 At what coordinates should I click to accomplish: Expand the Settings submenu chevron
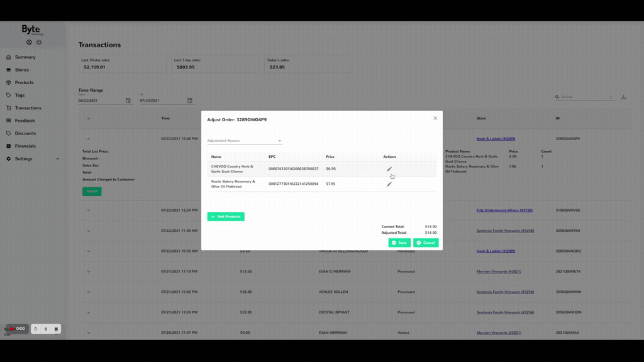[x=57, y=159]
